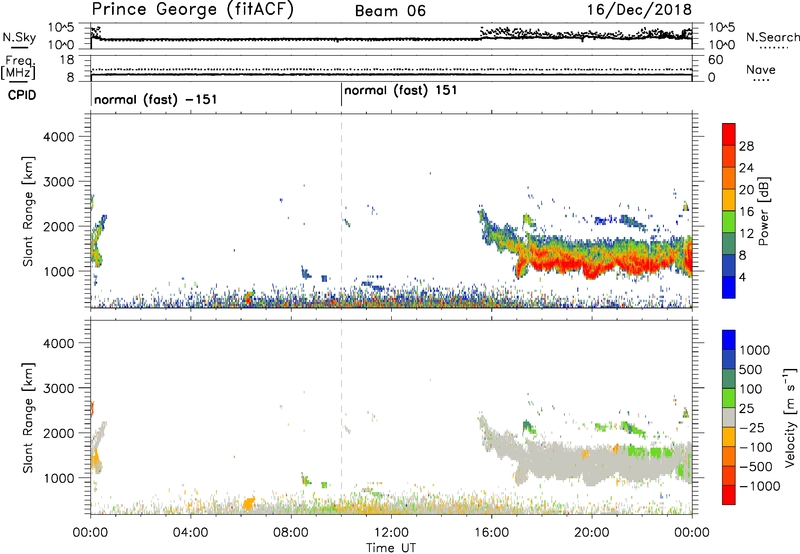Click the gray -25 to 25 Velocity color band
Image resolution: width=800 pixels, height=554 pixels.
729,417
